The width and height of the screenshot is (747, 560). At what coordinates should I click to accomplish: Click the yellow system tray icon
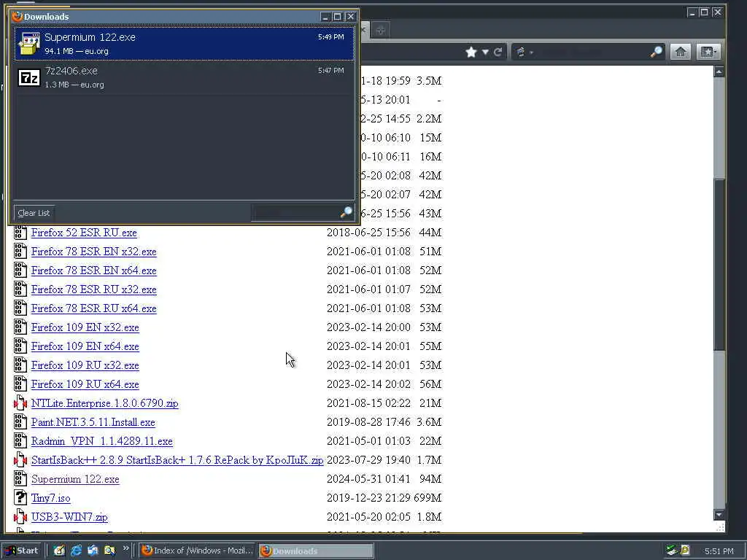point(685,551)
